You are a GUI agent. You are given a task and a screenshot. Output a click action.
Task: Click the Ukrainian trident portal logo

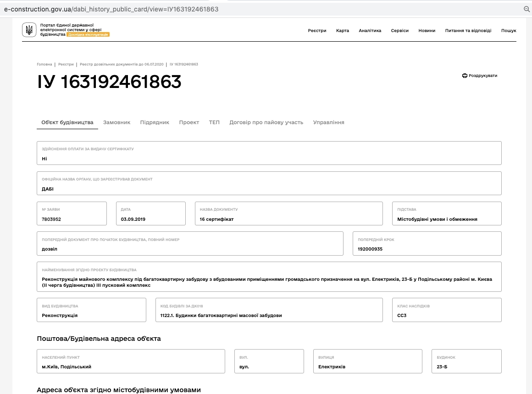point(29,30)
